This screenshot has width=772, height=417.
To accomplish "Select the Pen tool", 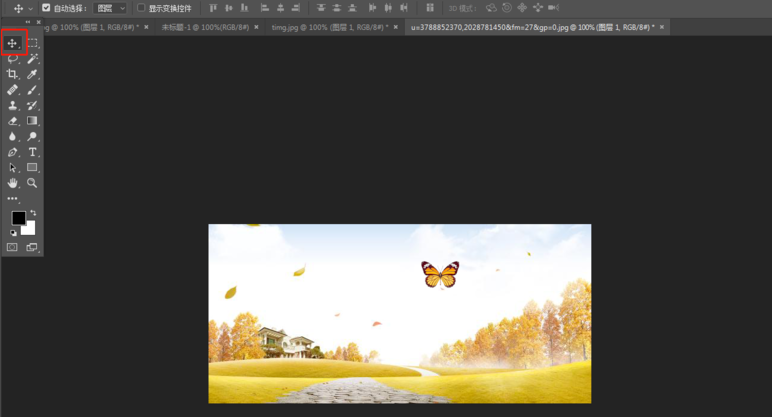I will (13, 152).
